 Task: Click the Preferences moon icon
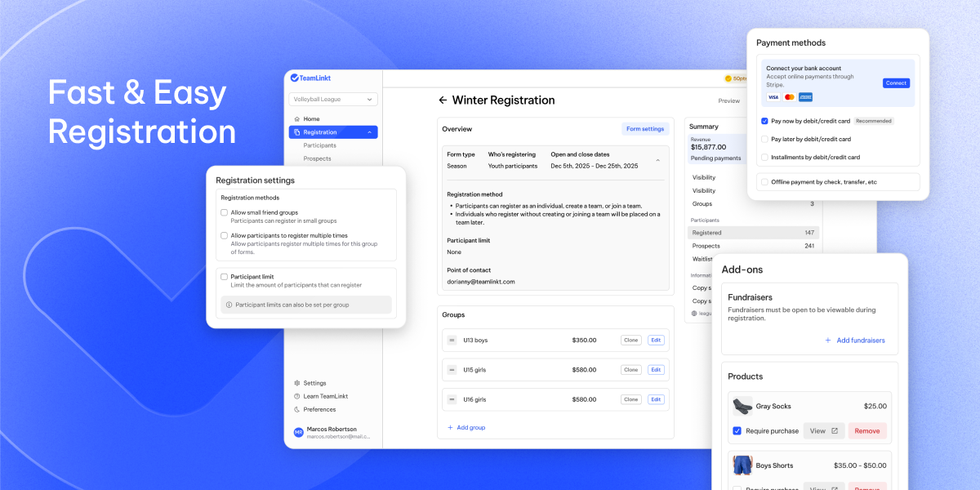296,409
